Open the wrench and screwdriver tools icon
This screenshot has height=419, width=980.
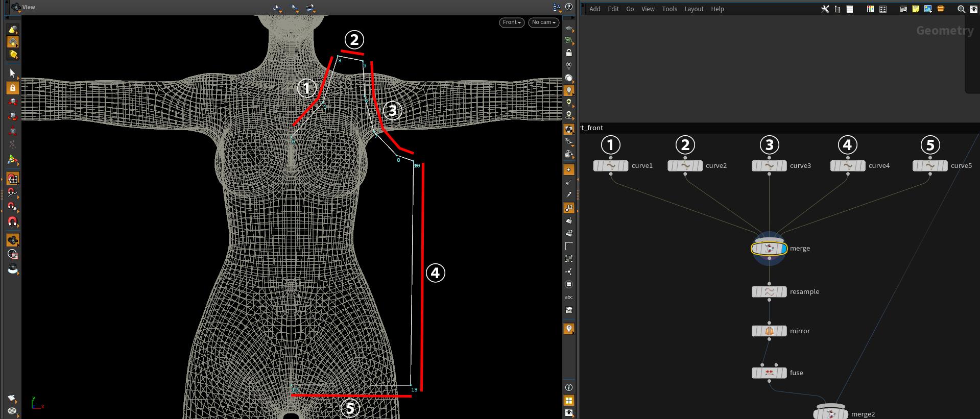pos(825,9)
